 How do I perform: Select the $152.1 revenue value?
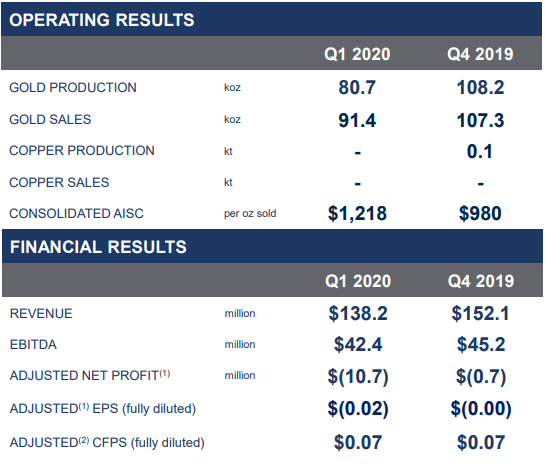coord(480,313)
